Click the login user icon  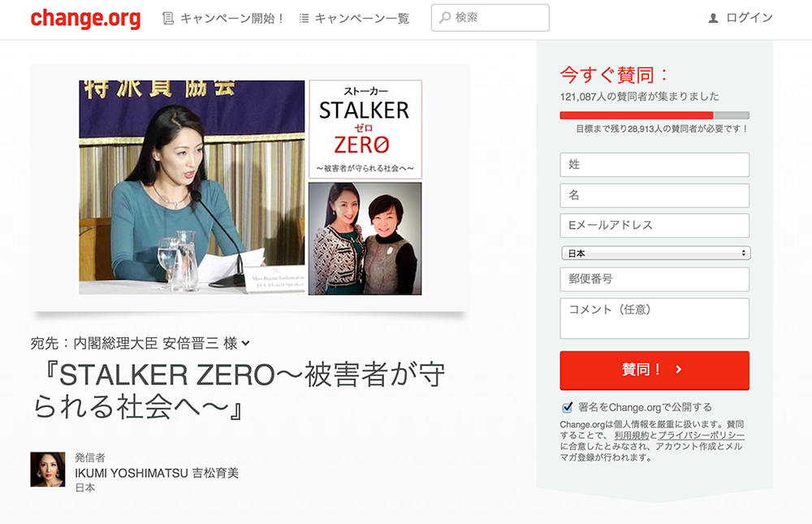click(x=713, y=18)
